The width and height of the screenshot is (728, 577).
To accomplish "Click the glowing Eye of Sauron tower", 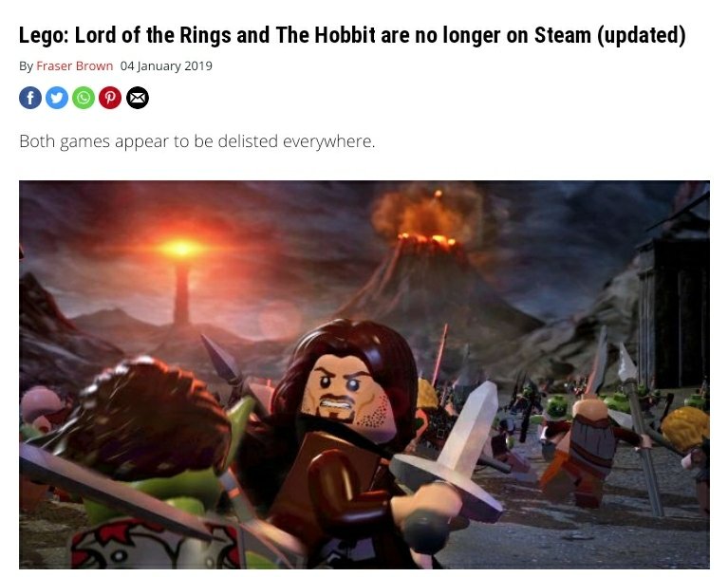I will [181, 278].
